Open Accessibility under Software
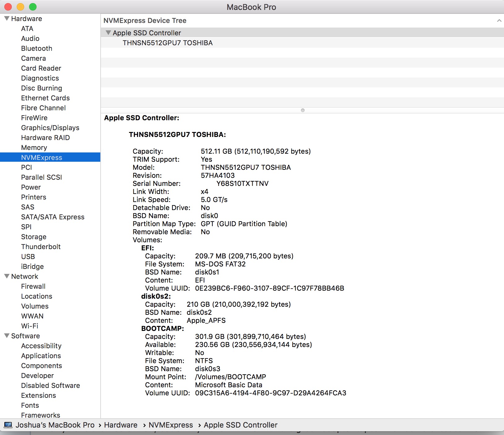 (x=41, y=346)
